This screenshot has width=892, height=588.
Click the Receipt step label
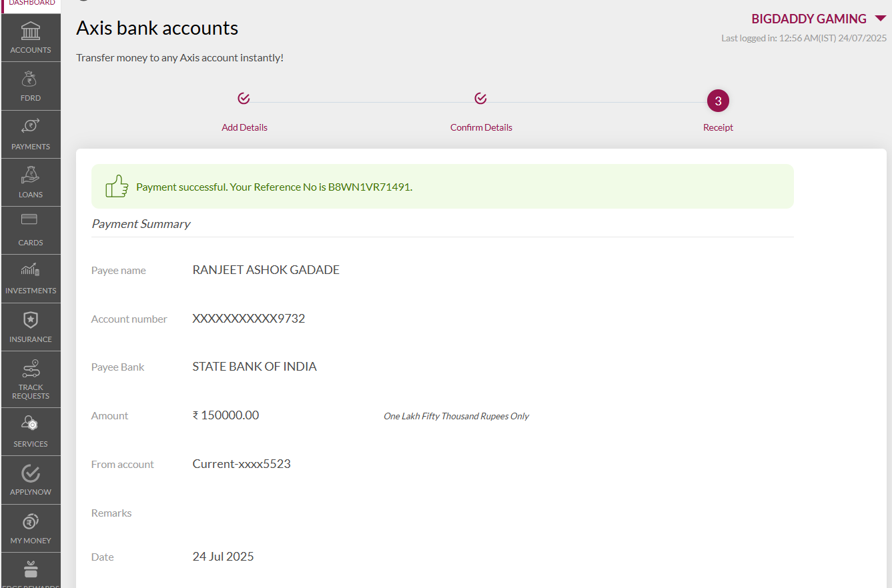coord(718,127)
